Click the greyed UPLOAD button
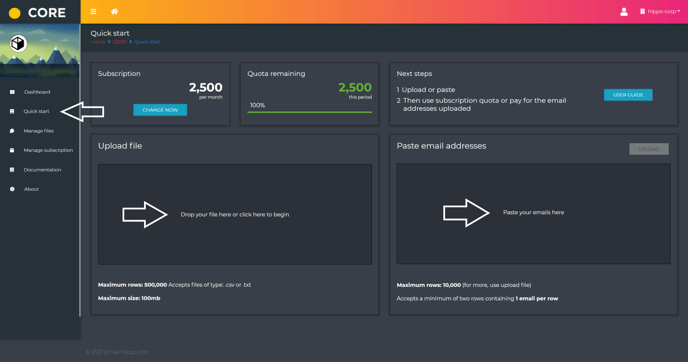Viewport: 688px width, 362px height. [x=649, y=149]
